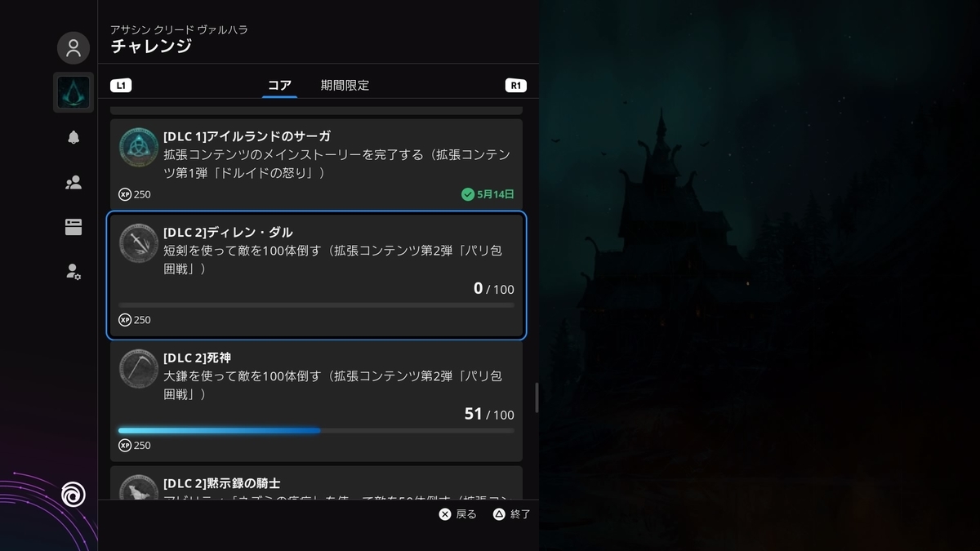Open the friends icon in sidebar
The image size is (980, 551).
click(73, 183)
